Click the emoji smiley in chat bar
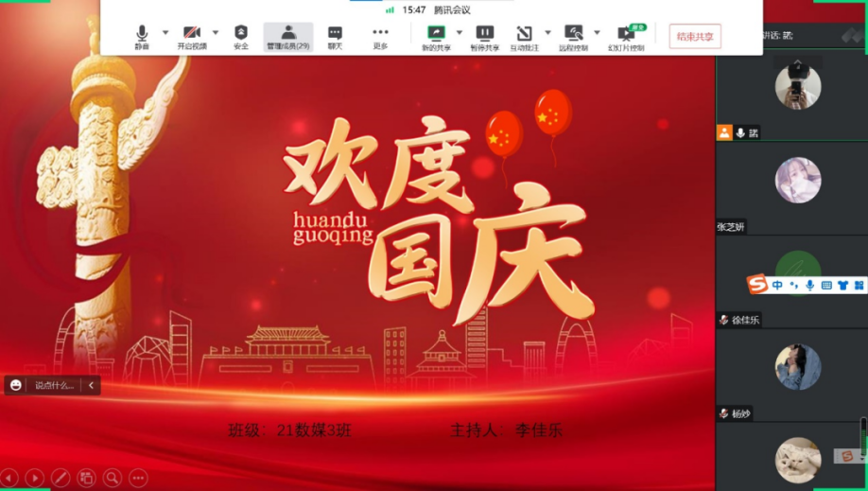The width and height of the screenshot is (868, 491). (17, 385)
